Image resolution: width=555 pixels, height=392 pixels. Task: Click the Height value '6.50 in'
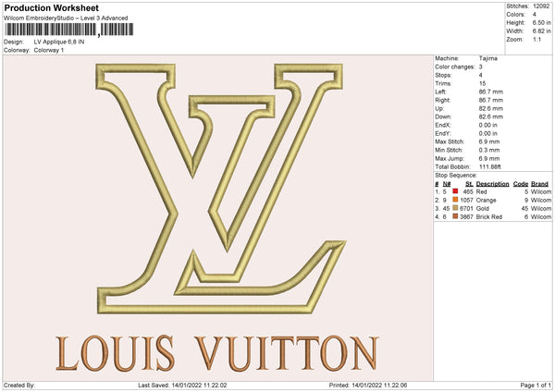[x=542, y=22]
